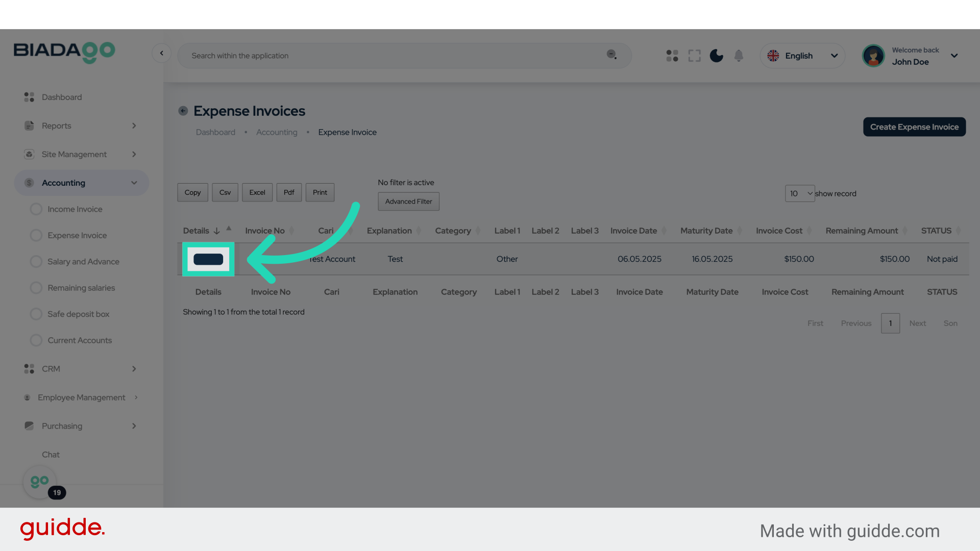Click the John Doe profile avatar
The width and height of the screenshot is (980, 551).
[x=873, y=56]
